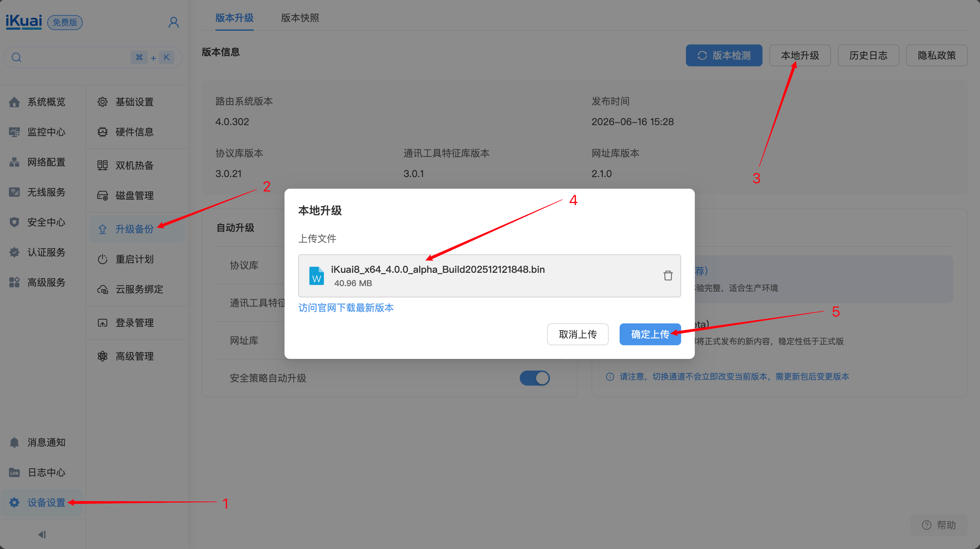Viewport: 980px width, 549px height.
Task: Delete the uploaded firmware file via trash icon
Action: (668, 276)
